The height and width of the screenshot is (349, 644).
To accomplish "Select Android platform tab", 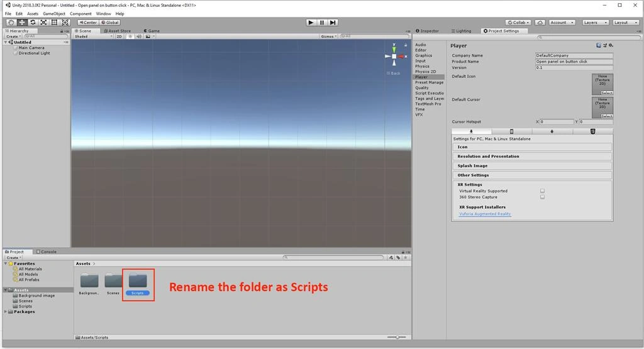I will pyautogui.click(x=552, y=131).
